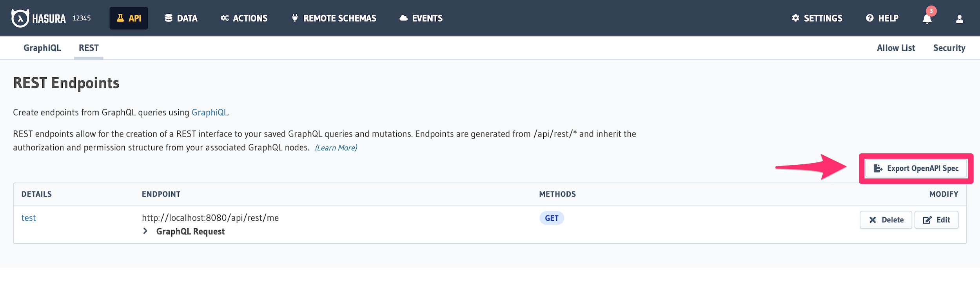Open the DATA section icon
The image size is (980, 284).
[169, 17]
